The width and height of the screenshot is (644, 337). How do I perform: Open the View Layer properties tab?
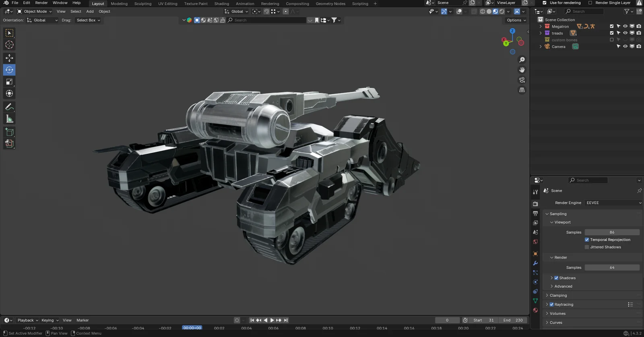535,223
